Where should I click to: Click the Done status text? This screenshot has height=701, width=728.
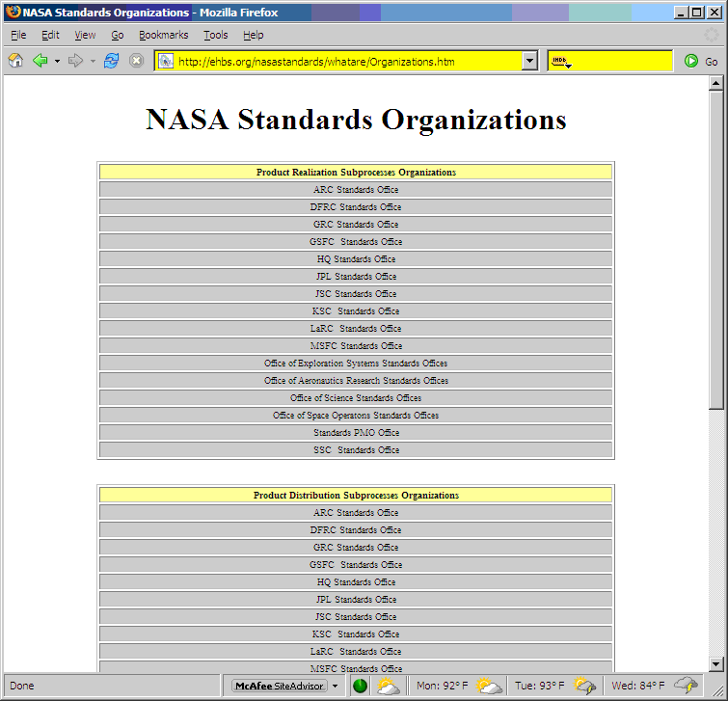pyautogui.click(x=22, y=686)
